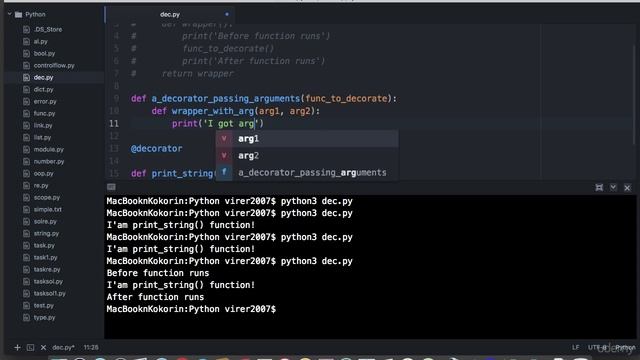Open dict.py from the file tree
The image size is (640, 360).
pyautogui.click(x=43, y=89)
